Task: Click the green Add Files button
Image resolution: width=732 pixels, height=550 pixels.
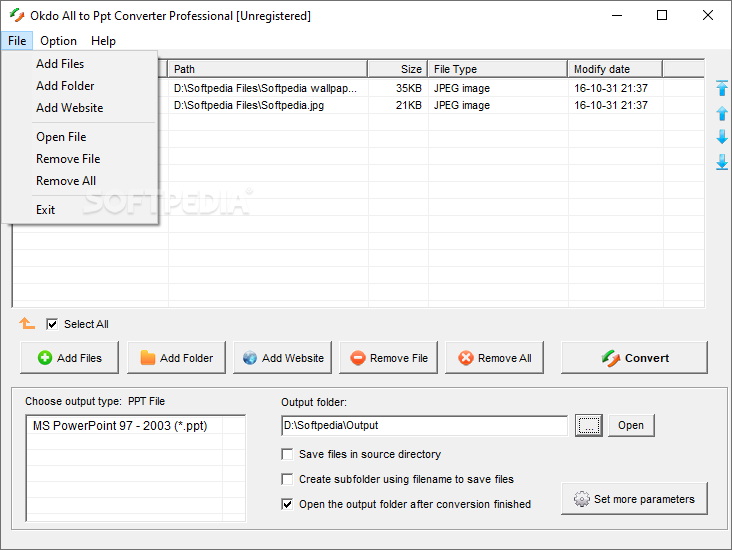Action: click(x=70, y=358)
